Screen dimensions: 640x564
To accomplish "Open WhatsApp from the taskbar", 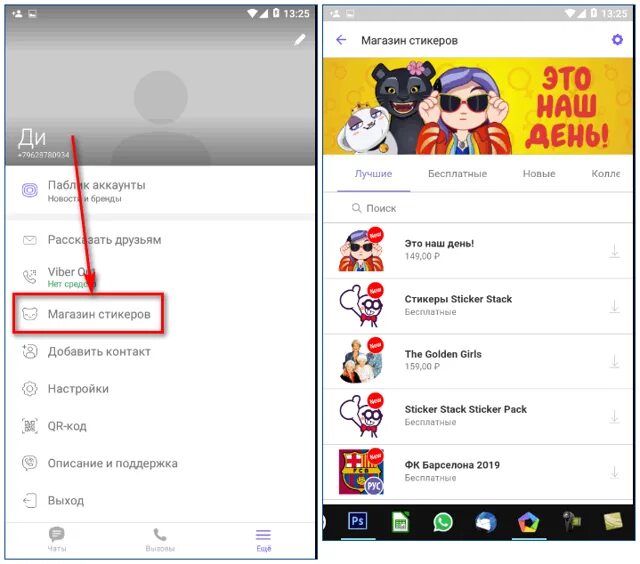I will [x=443, y=522].
